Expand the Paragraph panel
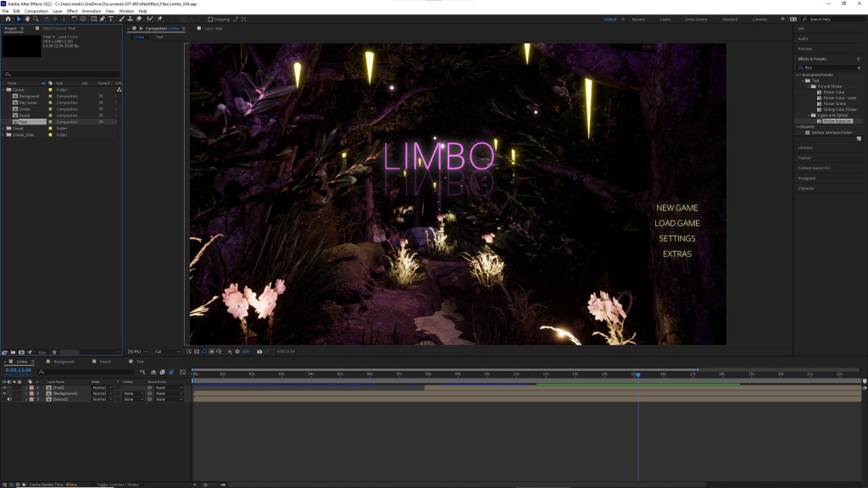The height and width of the screenshot is (488, 868). coord(806,178)
